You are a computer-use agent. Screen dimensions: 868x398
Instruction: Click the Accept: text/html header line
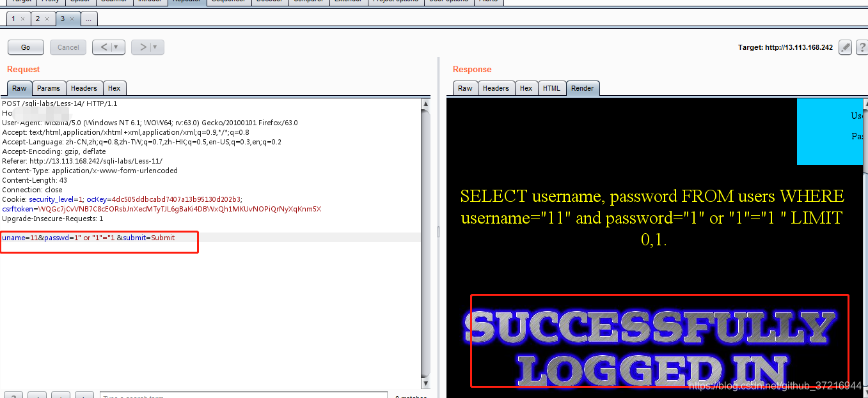pyautogui.click(x=125, y=132)
